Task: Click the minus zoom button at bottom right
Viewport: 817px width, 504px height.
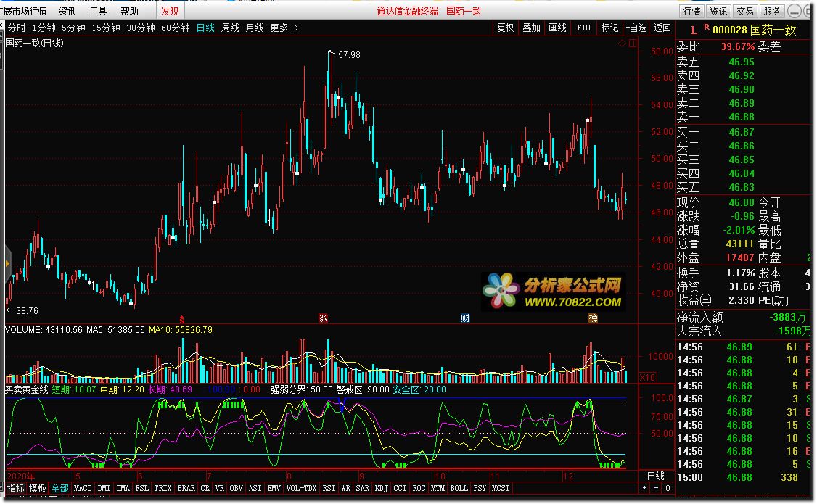Action: [x=656, y=488]
